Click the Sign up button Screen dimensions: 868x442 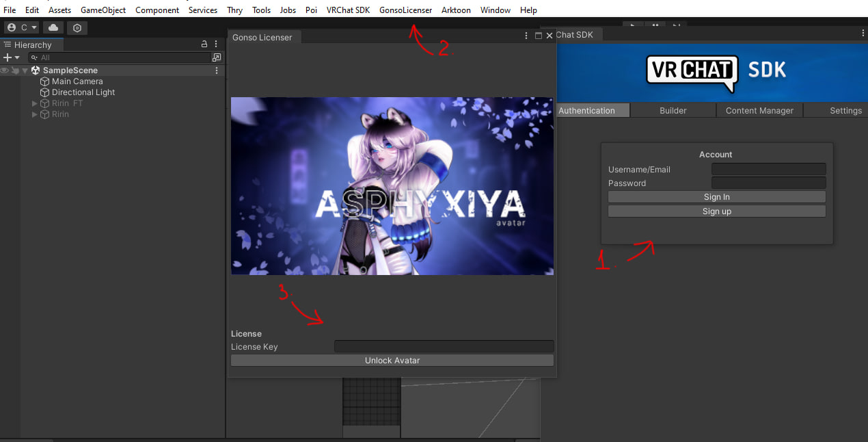coord(717,211)
